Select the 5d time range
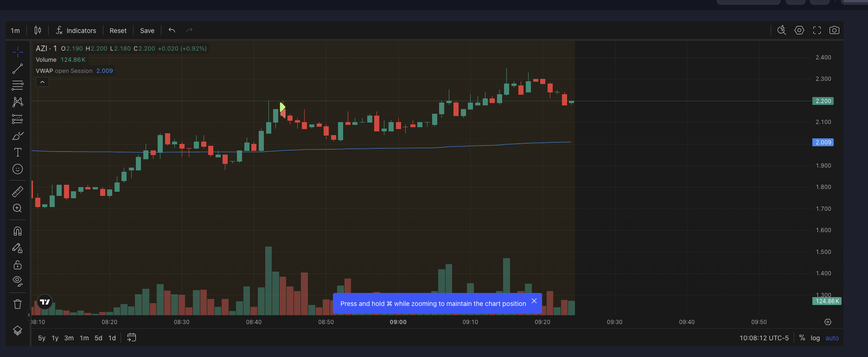Viewport: 868px width, 357px height. pos(98,338)
